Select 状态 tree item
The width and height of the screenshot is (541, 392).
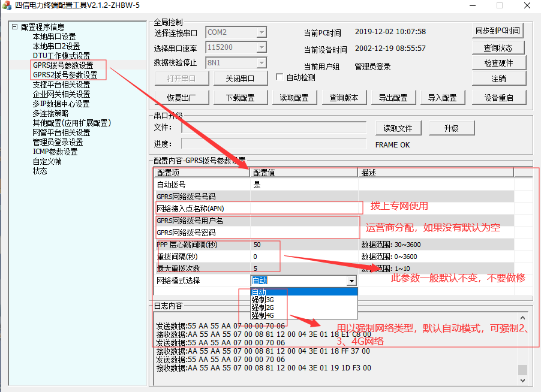[40, 171]
